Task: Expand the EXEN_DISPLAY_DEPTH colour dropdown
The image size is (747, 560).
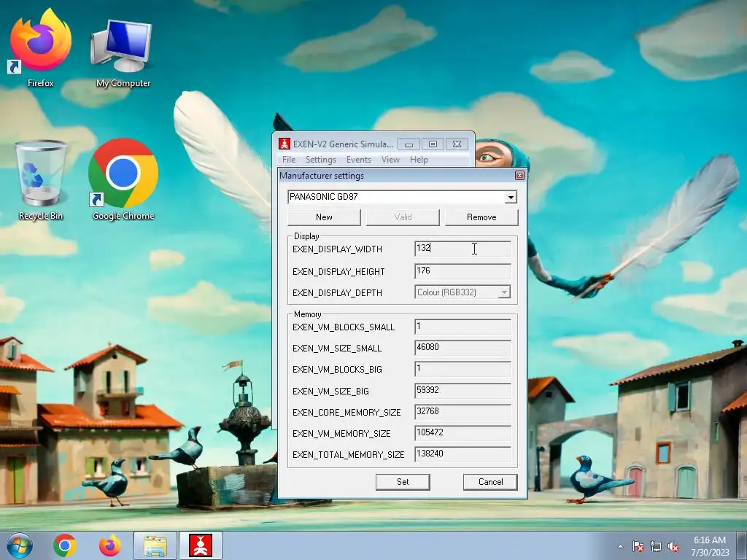Action: point(504,292)
